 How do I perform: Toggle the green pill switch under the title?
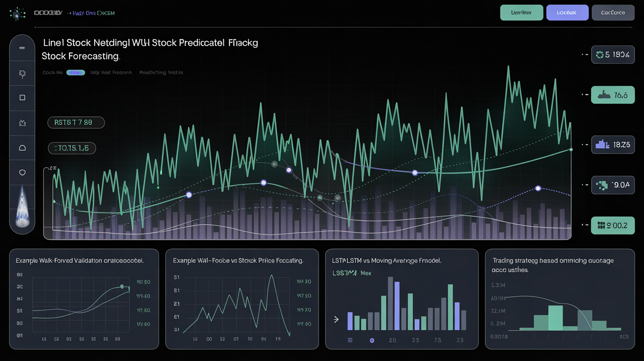pyautogui.click(x=76, y=73)
